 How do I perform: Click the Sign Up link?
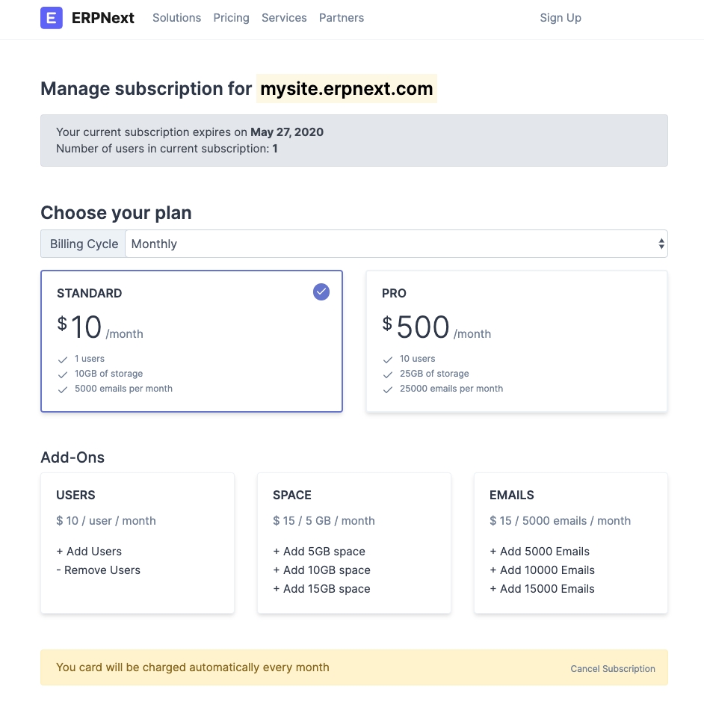[x=561, y=18]
